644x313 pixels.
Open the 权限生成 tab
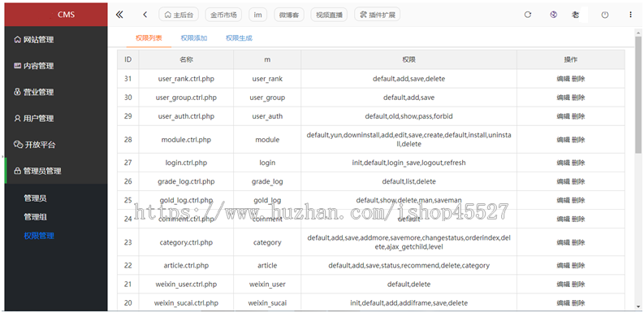(239, 38)
